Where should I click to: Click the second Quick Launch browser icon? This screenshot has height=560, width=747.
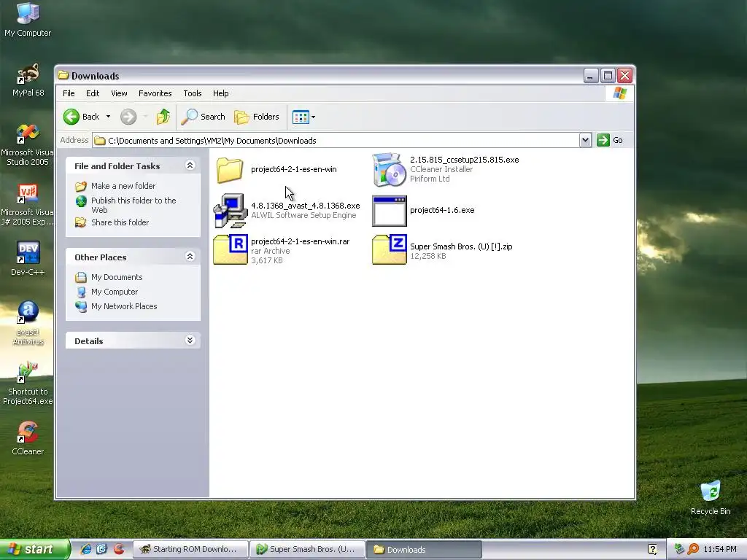(x=102, y=549)
